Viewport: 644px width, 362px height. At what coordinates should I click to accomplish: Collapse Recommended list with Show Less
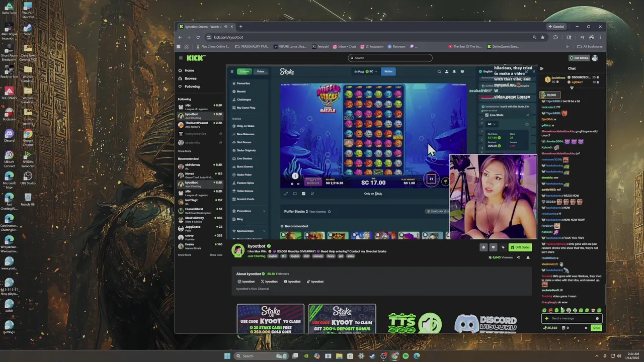point(216,255)
